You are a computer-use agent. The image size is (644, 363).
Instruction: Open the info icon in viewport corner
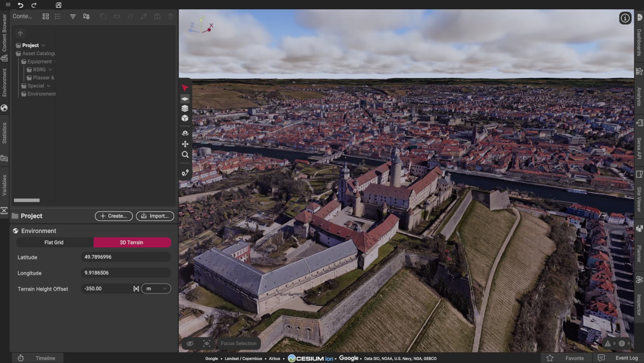pyautogui.click(x=625, y=18)
